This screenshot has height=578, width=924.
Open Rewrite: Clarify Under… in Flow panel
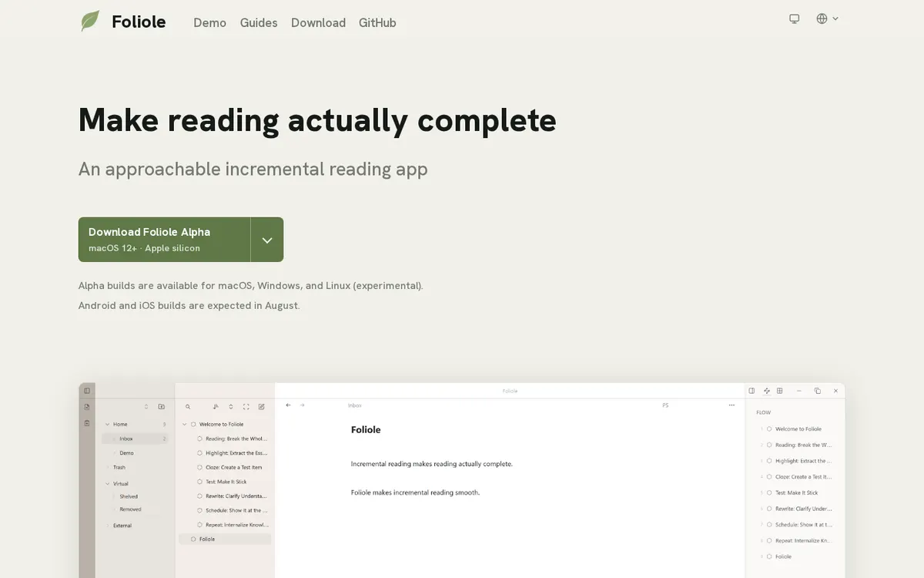click(804, 509)
